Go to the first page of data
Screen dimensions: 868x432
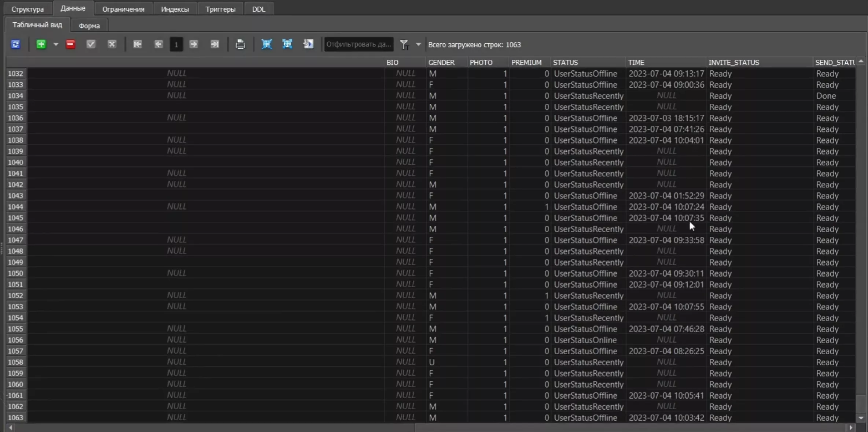click(x=137, y=44)
